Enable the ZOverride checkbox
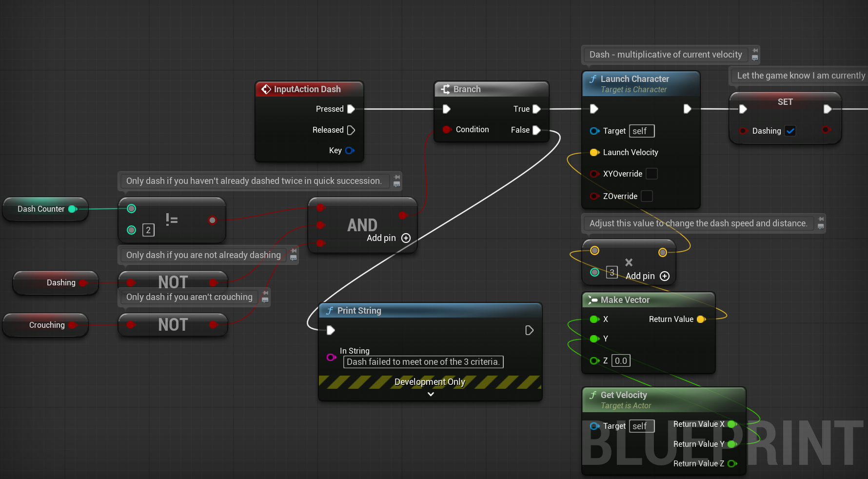 [647, 196]
